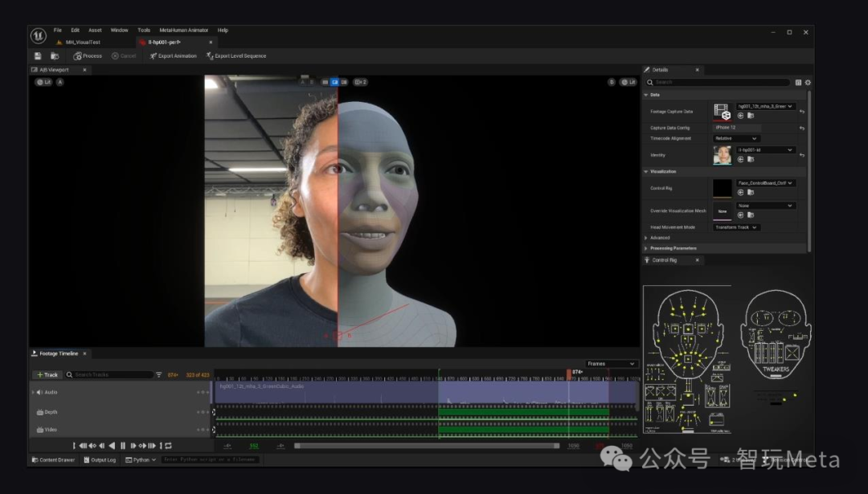Open Footage Capture Data asset dropdown
This screenshot has height=494, width=868.
pyautogui.click(x=766, y=106)
